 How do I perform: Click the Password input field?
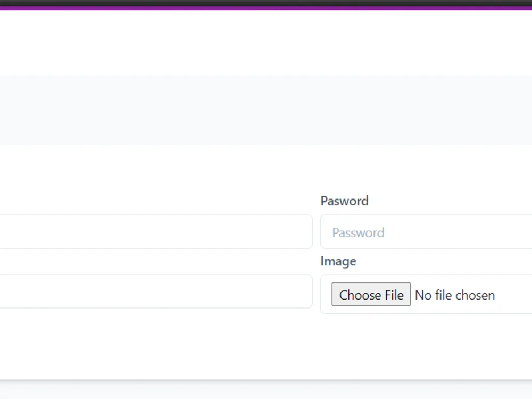click(426, 232)
